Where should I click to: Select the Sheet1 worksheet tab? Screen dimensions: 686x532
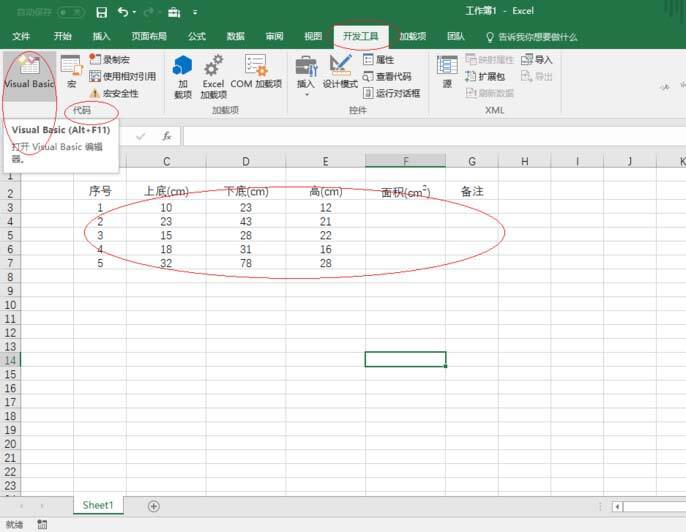98,506
